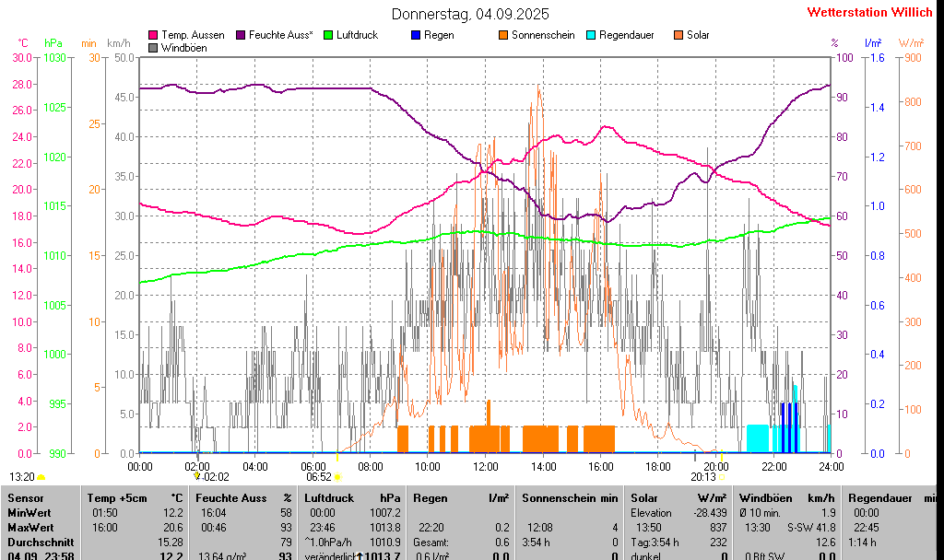
Task: Click the yellow icon next to 13:20
Action: pos(41,477)
